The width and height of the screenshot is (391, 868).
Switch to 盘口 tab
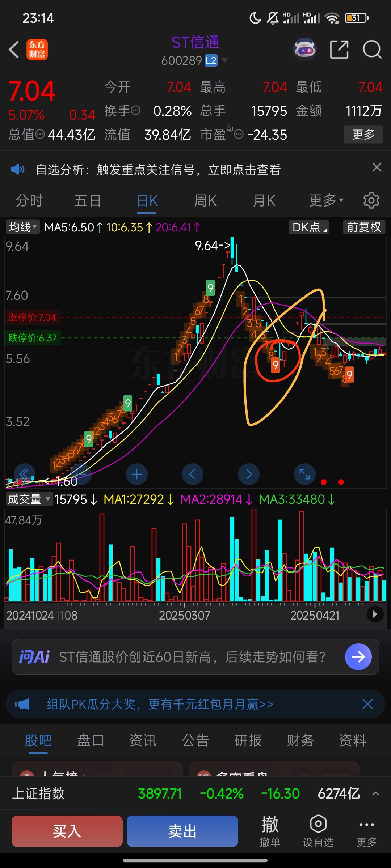tap(91, 740)
